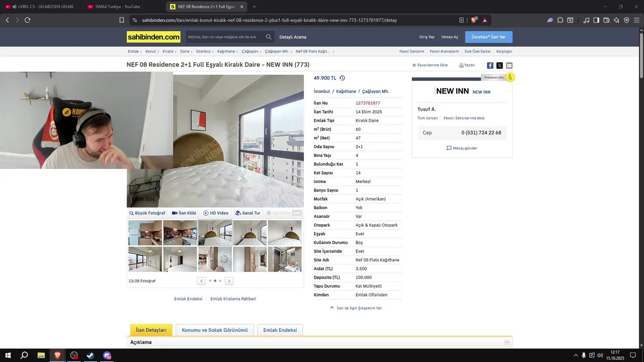The width and height of the screenshot is (644, 362).
Task: Reload the page with the refresh icon
Action: pyautogui.click(x=27, y=20)
